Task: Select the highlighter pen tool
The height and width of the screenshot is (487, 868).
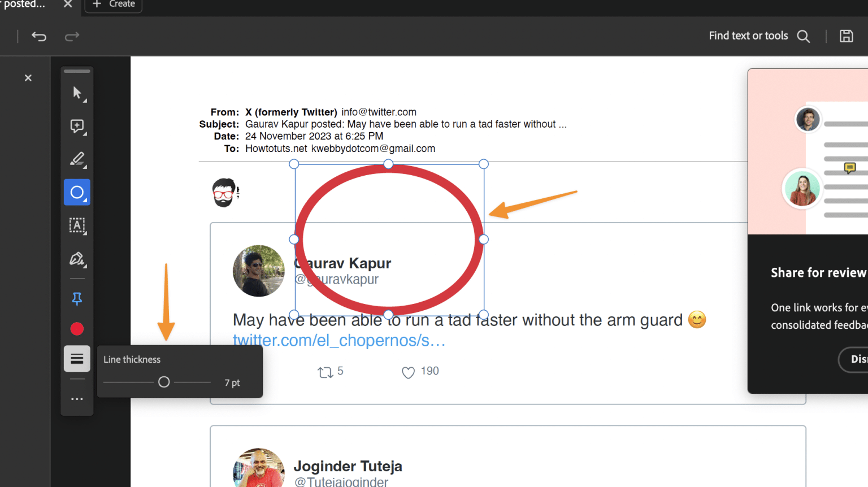Action: point(77,159)
